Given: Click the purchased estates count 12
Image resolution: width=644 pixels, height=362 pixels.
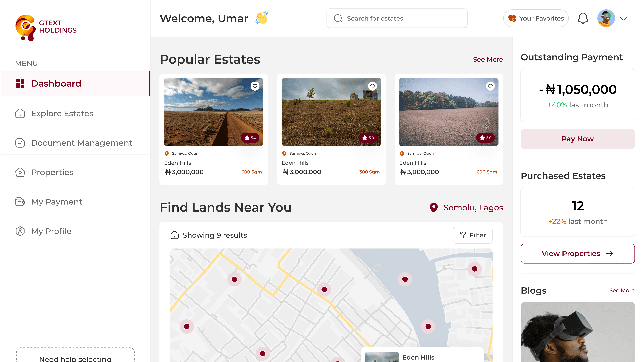Looking at the screenshot, I should [x=577, y=206].
